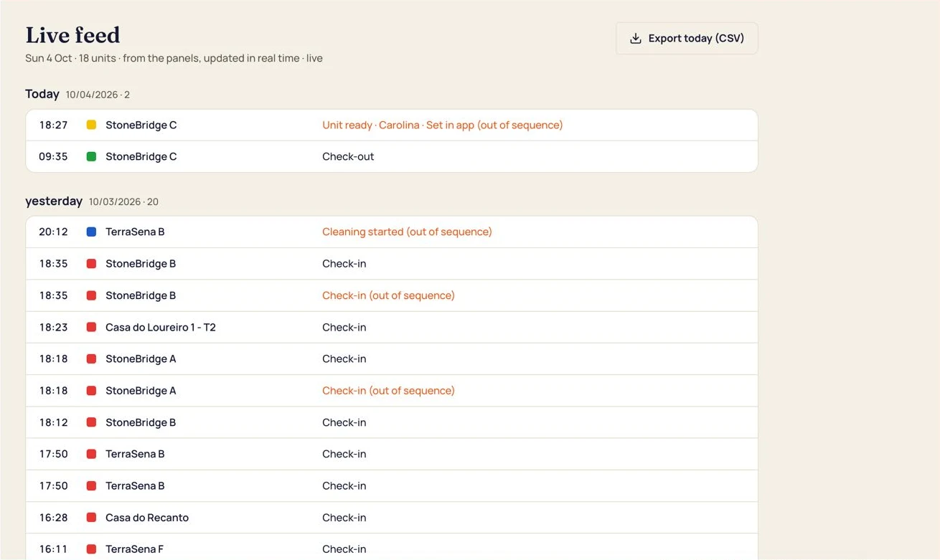The image size is (940, 560).
Task: Click the '10/04/2026 · 2' date label
Action: (98, 95)
